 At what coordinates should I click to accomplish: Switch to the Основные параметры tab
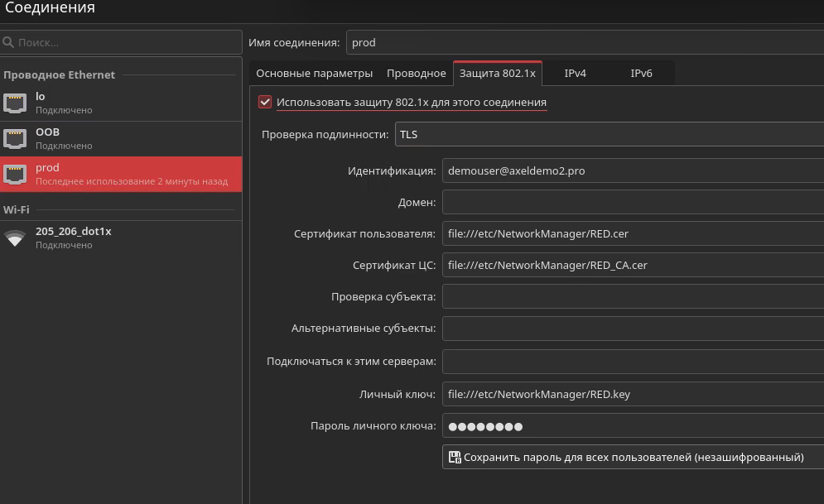[314, 74]
